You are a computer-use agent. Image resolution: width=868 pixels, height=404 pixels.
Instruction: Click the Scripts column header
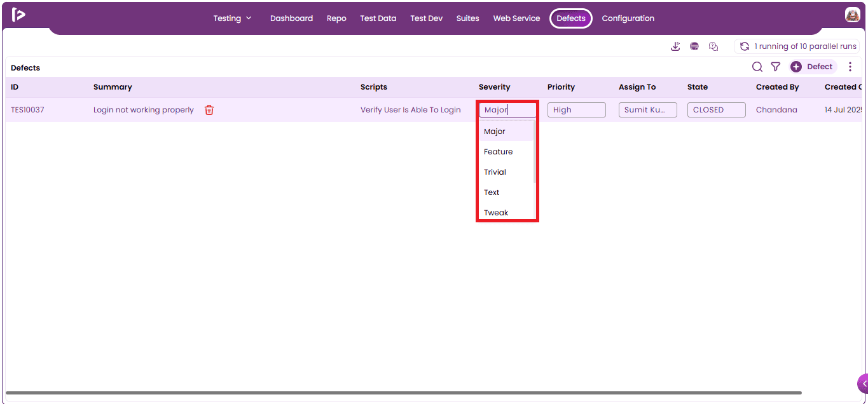click(374, 87)
